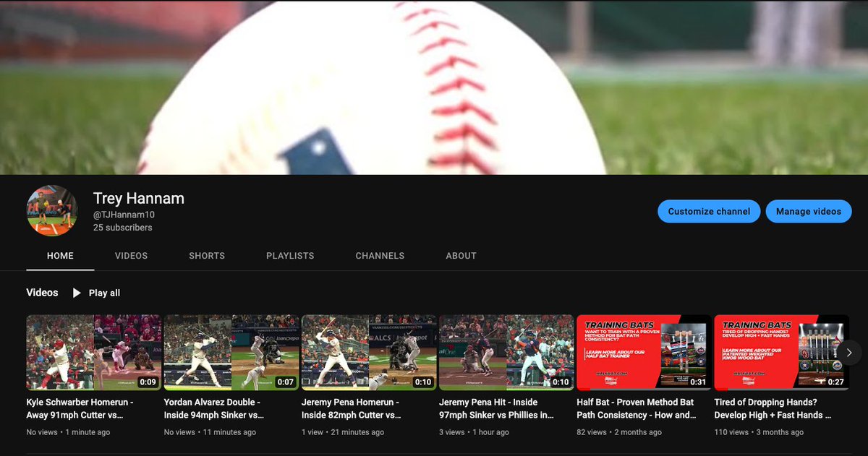Screen dimensions: 868x456
Task: Click the next videos carousel arrow
Action: 848,352
